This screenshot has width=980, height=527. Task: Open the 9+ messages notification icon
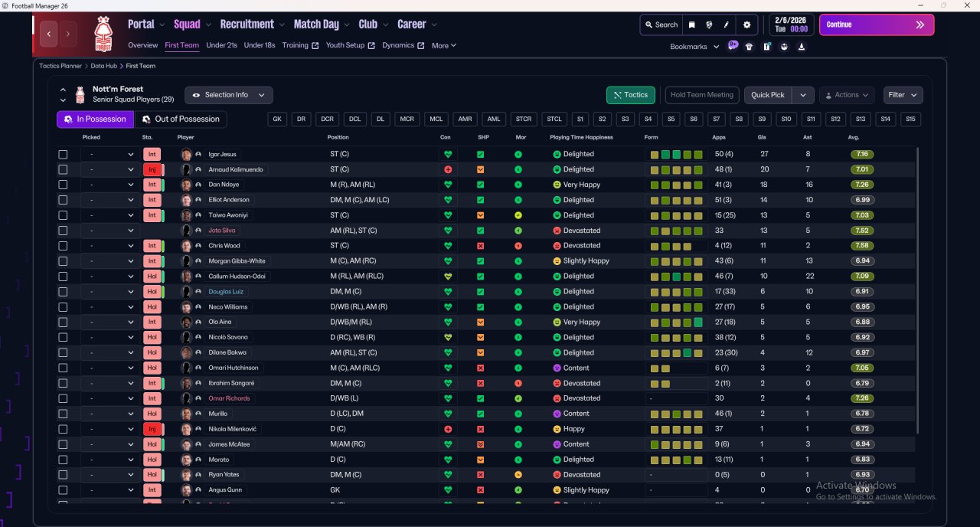pos(733,46)
